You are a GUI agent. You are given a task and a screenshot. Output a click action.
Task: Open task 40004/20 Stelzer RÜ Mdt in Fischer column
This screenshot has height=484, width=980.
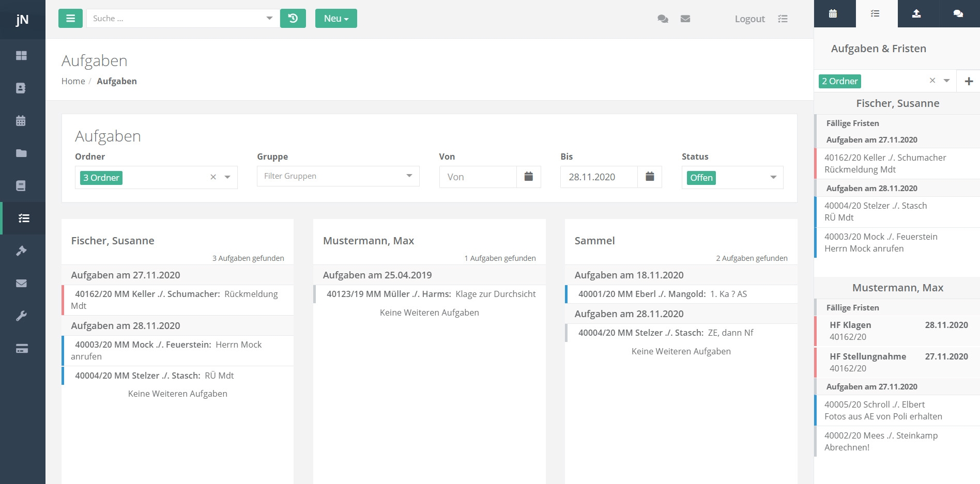(x=178, y=376)
